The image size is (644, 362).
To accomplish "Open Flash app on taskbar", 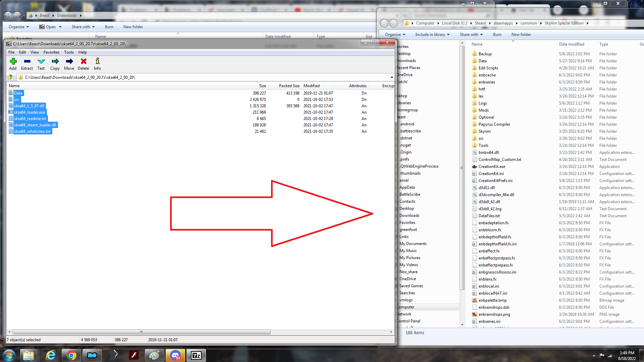I will [134, 355].
